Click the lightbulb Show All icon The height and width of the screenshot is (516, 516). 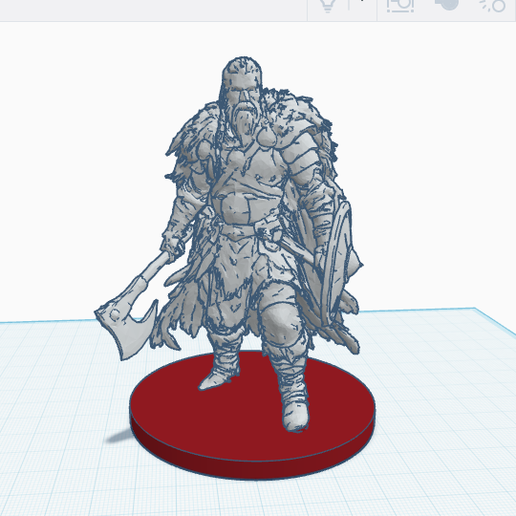tap(328, 5)
